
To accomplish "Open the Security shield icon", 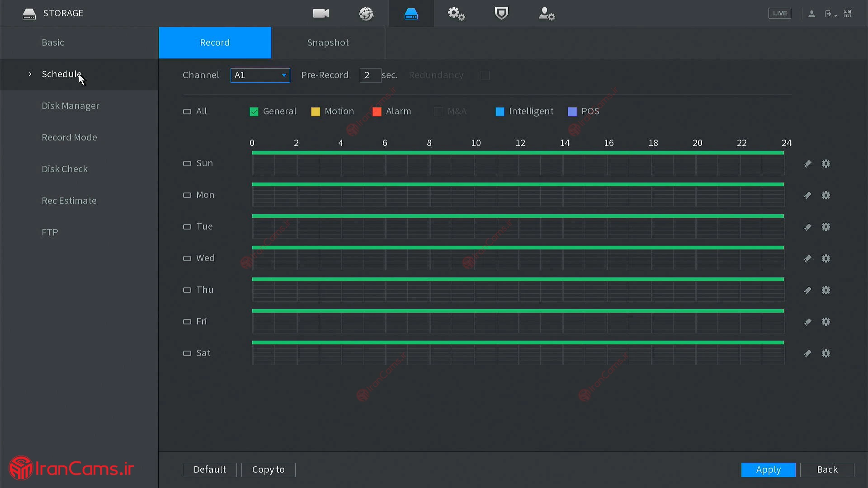I will pos(501,14).
